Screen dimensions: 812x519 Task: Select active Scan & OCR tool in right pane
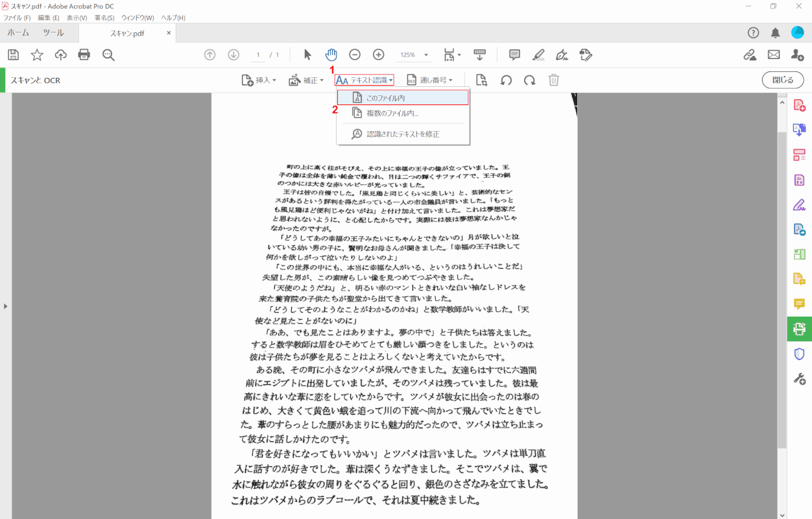tap(799, 328)
